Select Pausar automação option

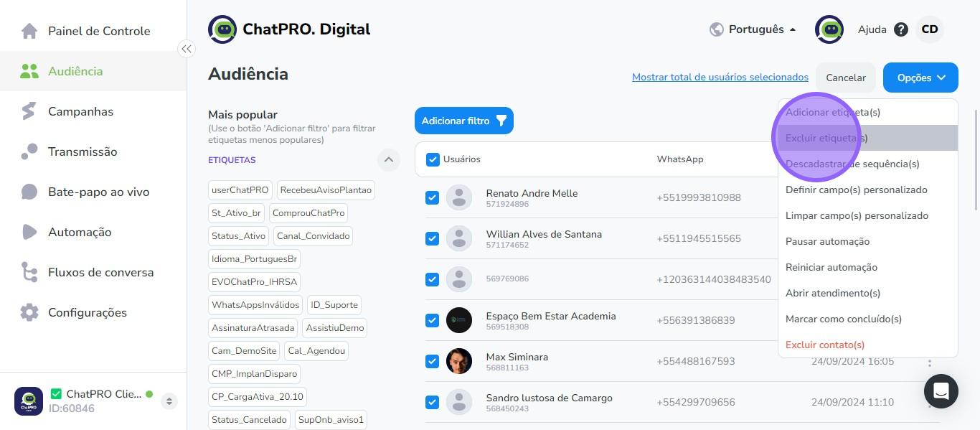coord(868,241)
